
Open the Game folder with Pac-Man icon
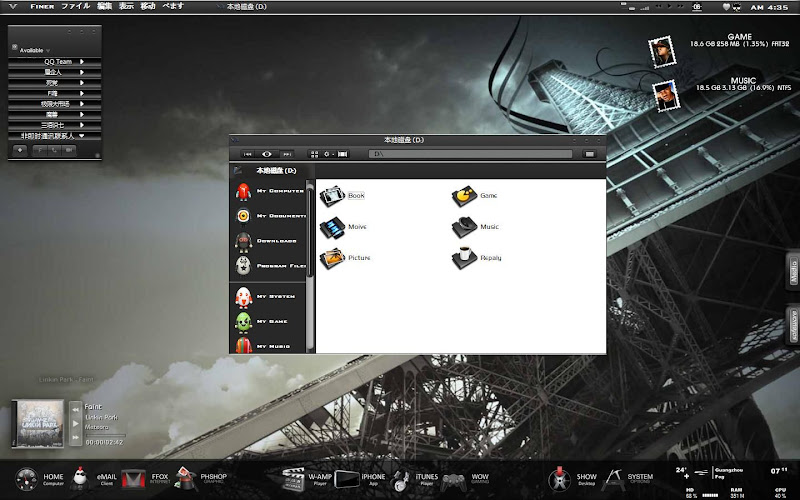point(462,196)
